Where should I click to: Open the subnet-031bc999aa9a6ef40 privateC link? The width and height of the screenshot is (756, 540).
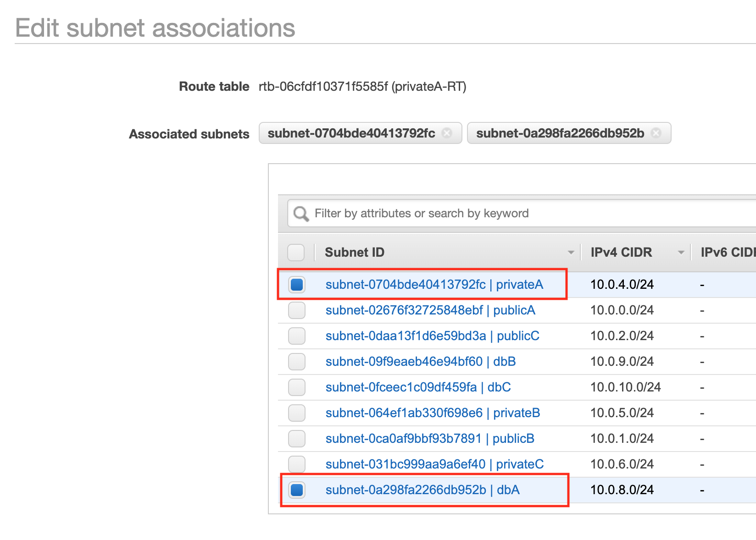click(434, 464)
